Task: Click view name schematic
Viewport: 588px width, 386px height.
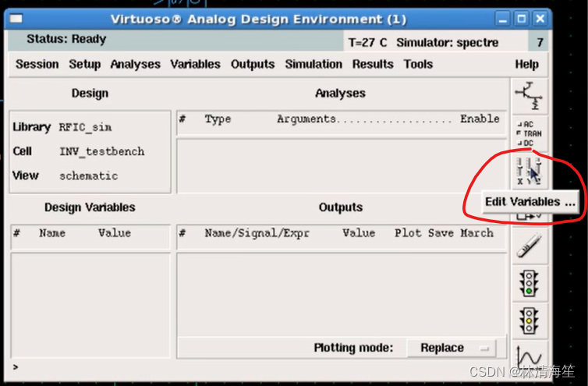Action: (x=88, y=176)
